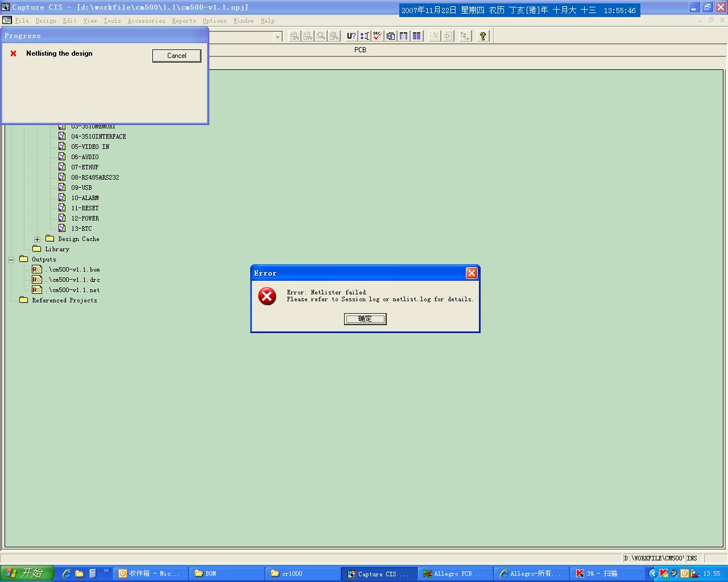Viewport: 728px width, 582px height.
Task: Click the Area Select toolbar icon
Action: click(x=448, y=36)
